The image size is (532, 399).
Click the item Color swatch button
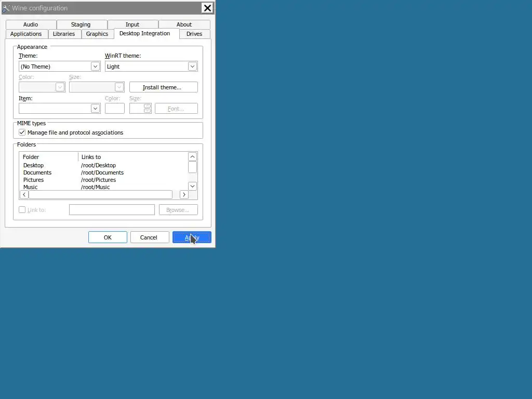(115, 109)
